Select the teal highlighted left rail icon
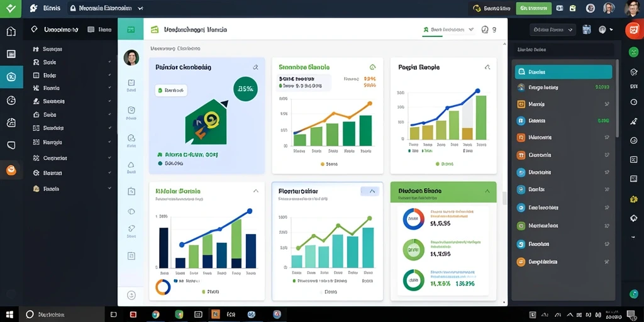Viewport: 644px width, 322px height. pos(11,77)
